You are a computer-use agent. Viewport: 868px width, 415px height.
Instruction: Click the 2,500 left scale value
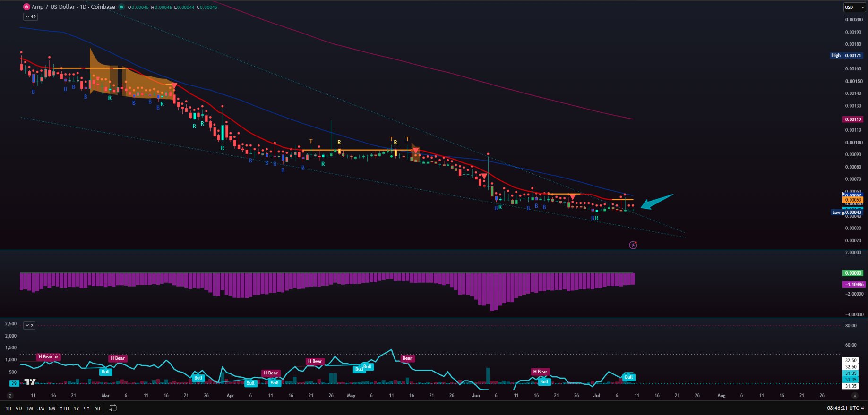(10, 324)
